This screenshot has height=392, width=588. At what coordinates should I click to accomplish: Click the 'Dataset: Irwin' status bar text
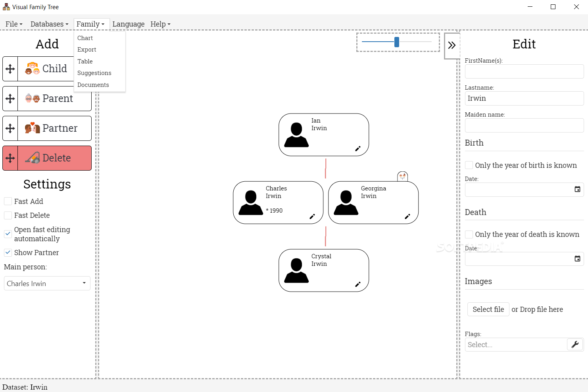(x=25, y=387)
